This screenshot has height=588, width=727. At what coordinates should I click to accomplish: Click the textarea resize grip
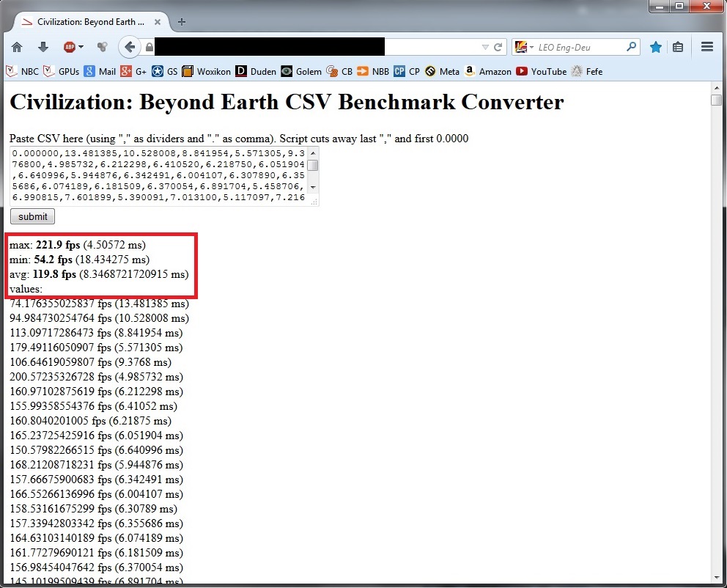(x=314, y=202)
